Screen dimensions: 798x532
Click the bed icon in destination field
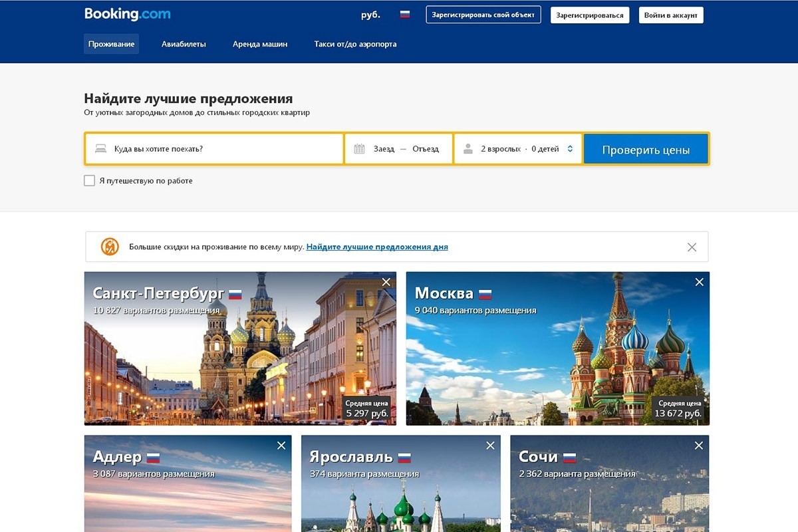[x=101, y=149]
